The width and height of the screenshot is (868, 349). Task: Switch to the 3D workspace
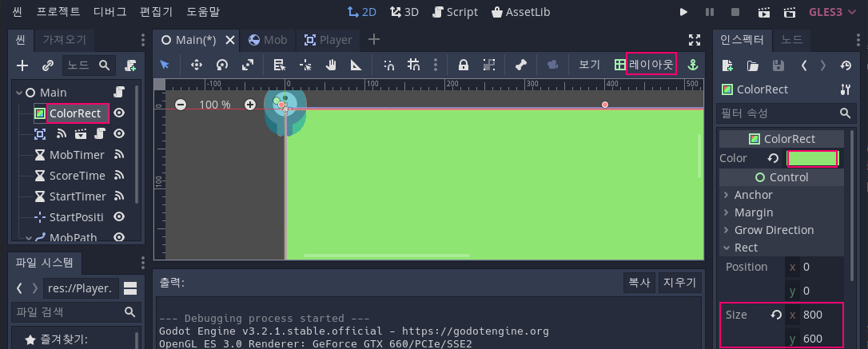click(404, 12)
